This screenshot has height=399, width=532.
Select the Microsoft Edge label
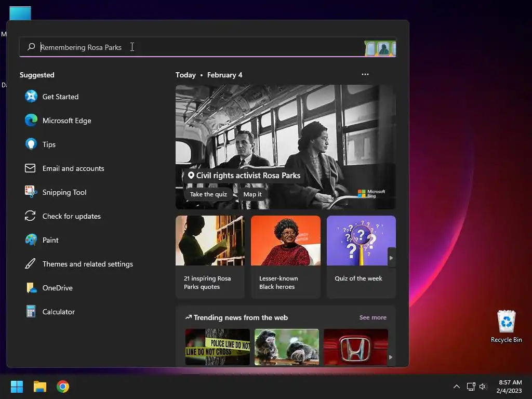pos(67,121)
